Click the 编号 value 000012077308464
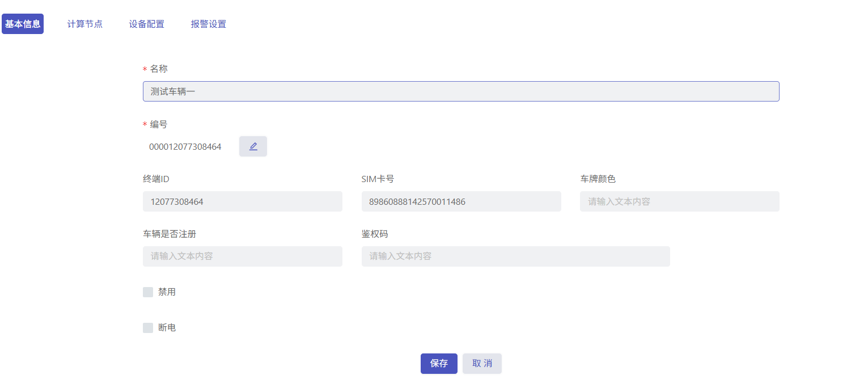 tap(185, 147)
